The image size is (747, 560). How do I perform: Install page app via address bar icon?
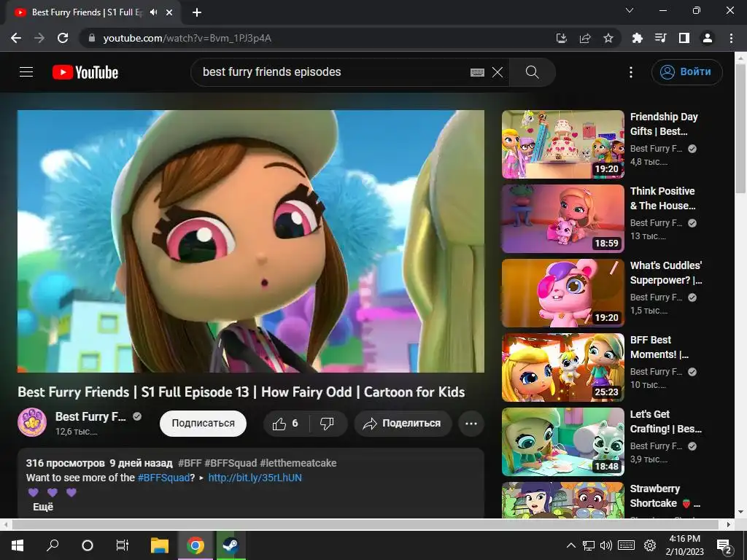[x=561, y=38]
